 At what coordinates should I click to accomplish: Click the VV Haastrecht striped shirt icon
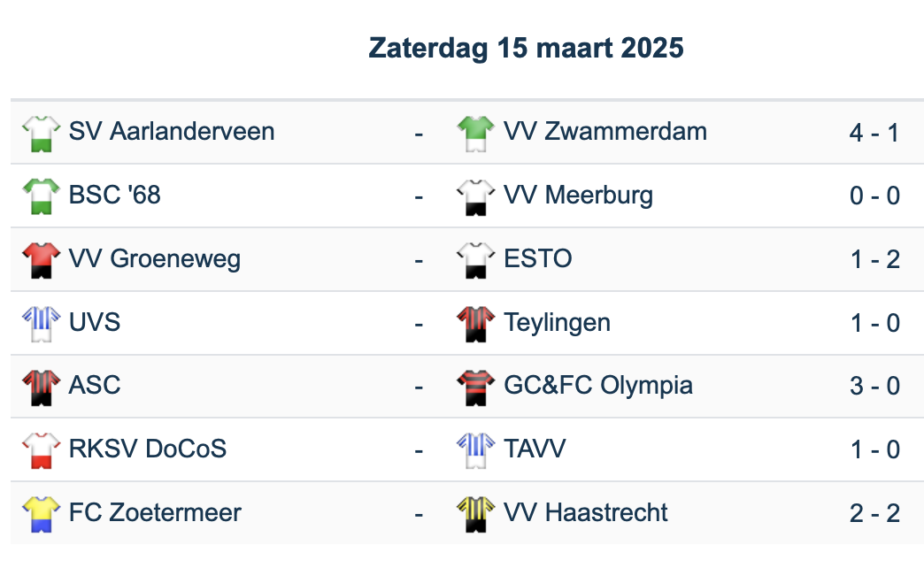pos(475,513)
